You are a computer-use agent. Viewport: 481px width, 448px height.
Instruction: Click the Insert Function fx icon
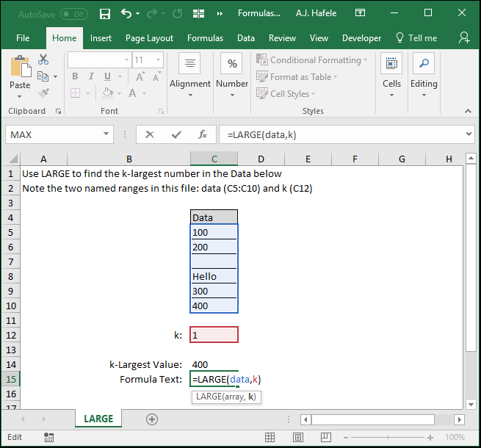(203, 134)
